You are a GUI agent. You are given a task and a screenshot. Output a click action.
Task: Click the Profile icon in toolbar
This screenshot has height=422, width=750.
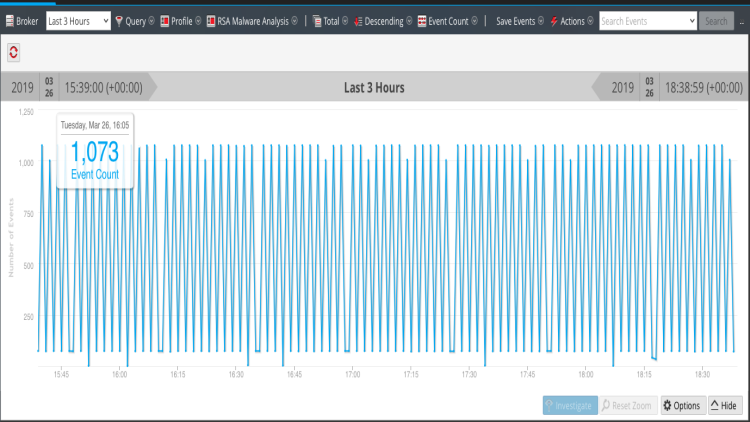pos(165,21)
